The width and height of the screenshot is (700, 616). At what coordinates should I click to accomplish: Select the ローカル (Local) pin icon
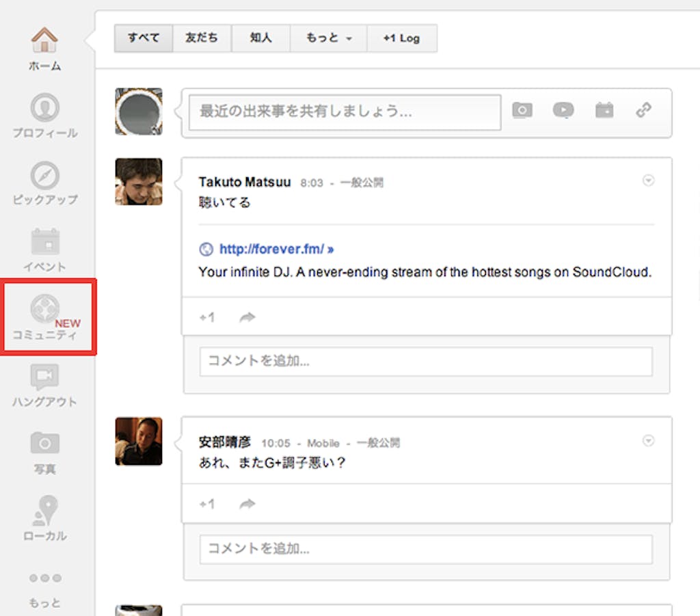pos(44,511)
